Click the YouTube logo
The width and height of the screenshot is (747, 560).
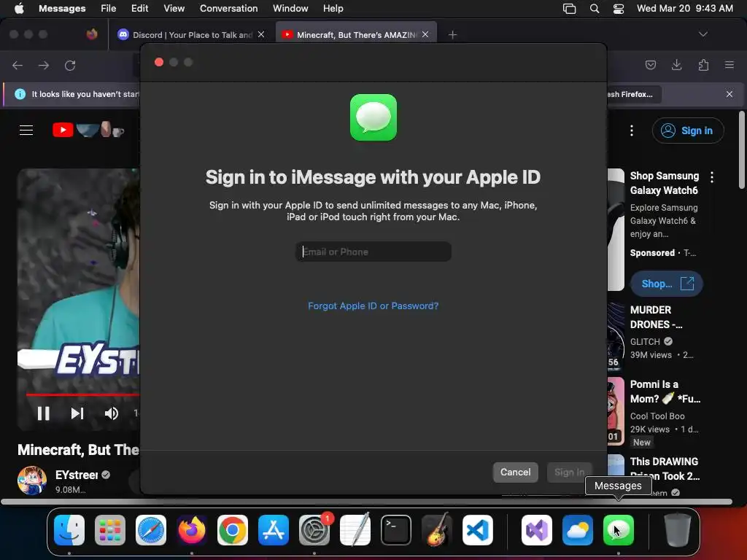[88, 130]
